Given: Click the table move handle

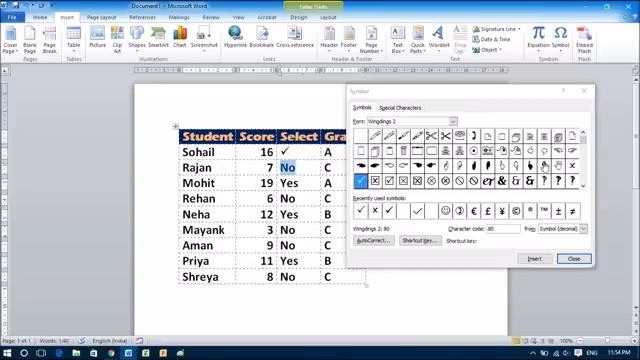Looking at the screenshot, I should tap(176, 127).
